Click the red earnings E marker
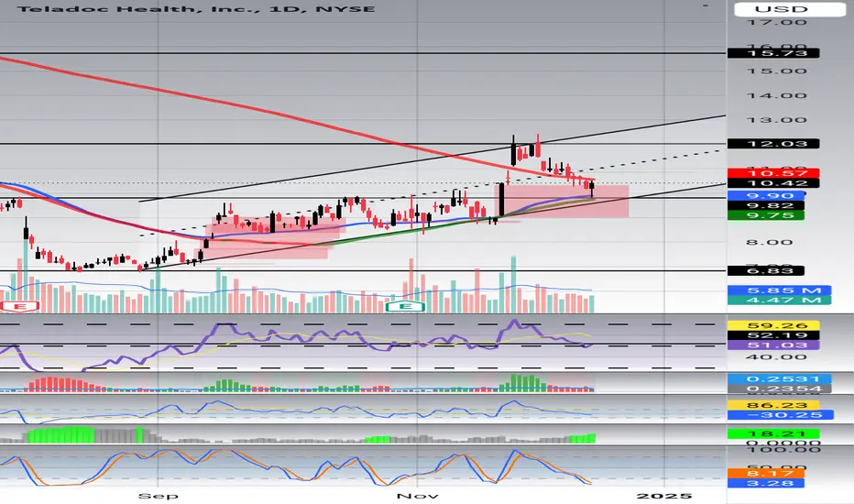This screenshot has width=854, height=504. tap(19, 307)
